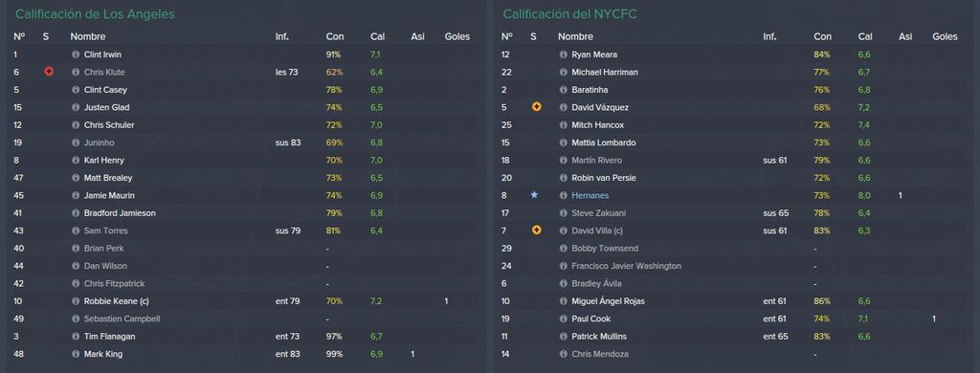Click the orange injury icon beside David Villa
The image size is (980, 373).
tap(536, 230)
